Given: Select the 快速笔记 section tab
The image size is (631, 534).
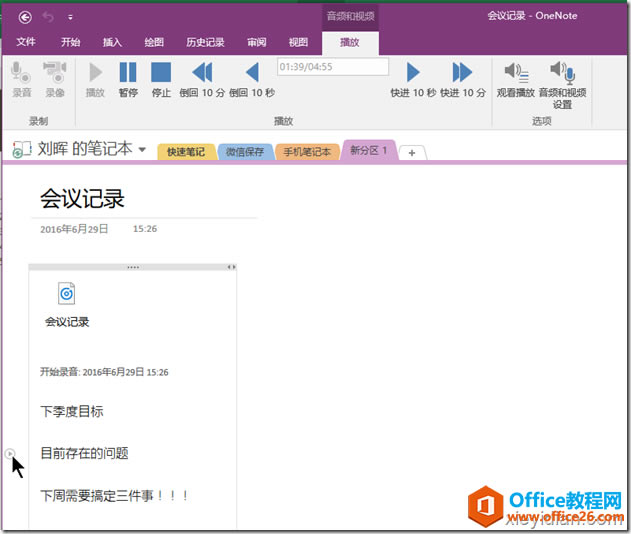Looking at the screenshot, I should (x=185, y=151).
